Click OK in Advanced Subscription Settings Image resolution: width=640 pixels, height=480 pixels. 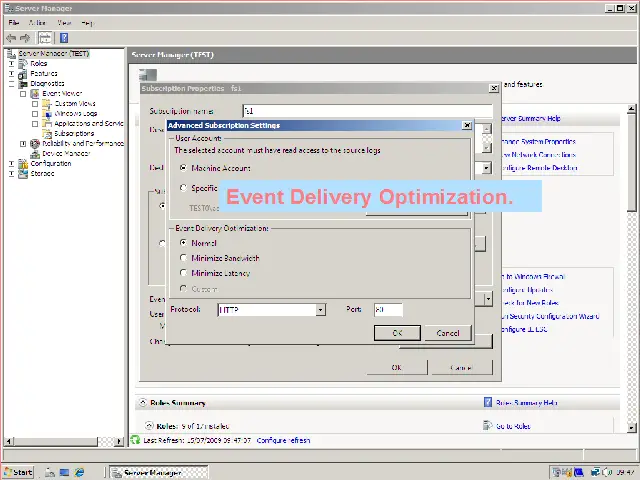point(397,333)
